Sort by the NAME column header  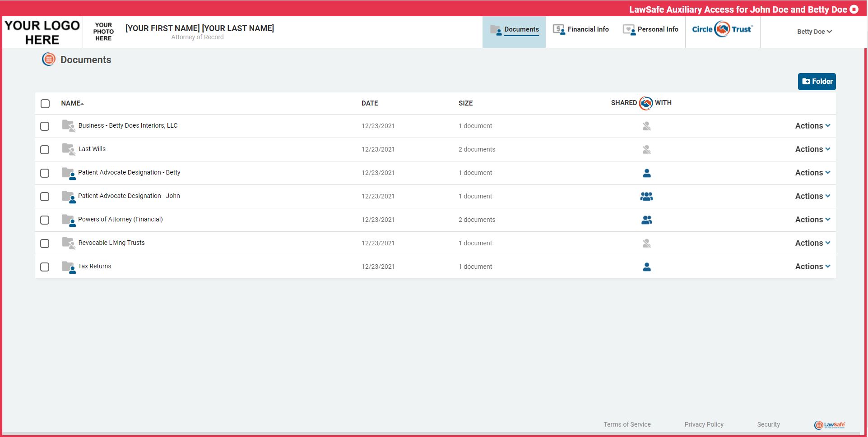pyautogui.click(x=71, y=103)
